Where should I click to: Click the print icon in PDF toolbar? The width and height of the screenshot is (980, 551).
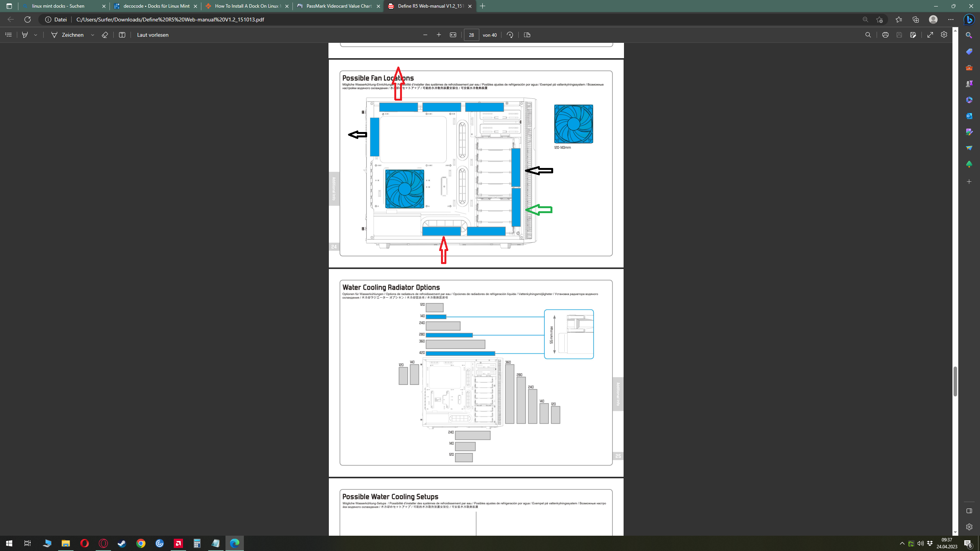[x=885, y=35]
